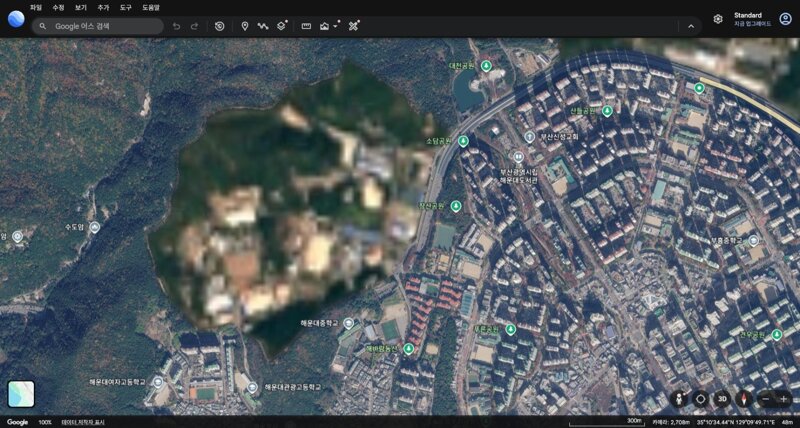Add a placemark pin

point(245,27)
